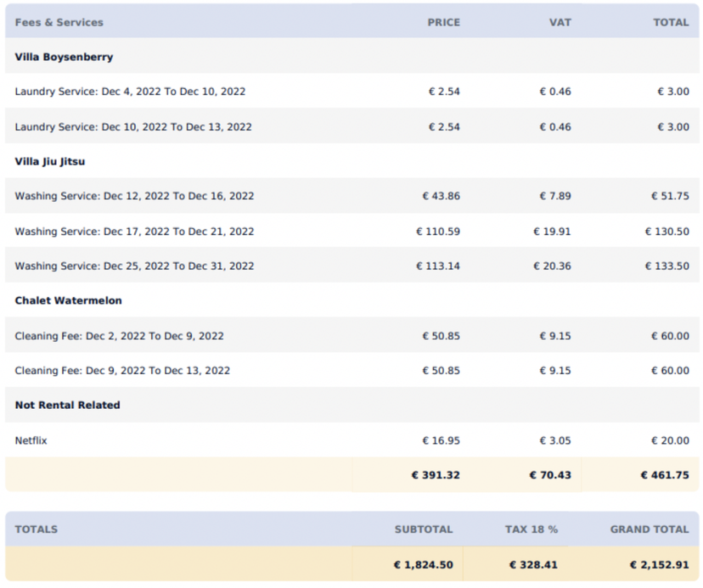The height and width of the screenshot is (588, 703).
Task: Select the € 461.75 total amount
Action: pos(665,475)
